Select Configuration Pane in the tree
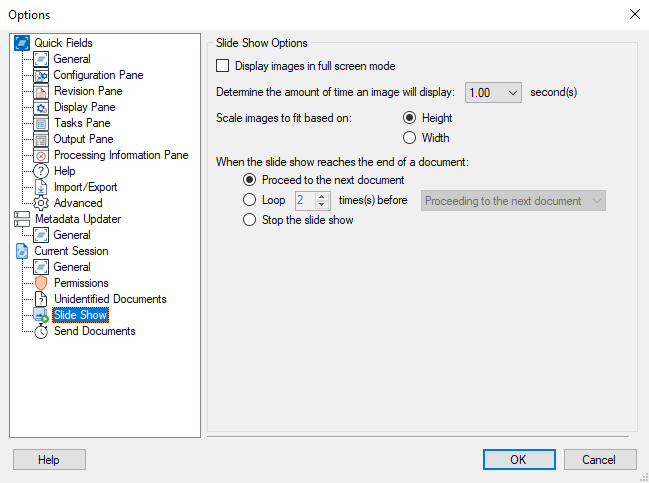The image size is (649, 483). click(x=98, y=75)
